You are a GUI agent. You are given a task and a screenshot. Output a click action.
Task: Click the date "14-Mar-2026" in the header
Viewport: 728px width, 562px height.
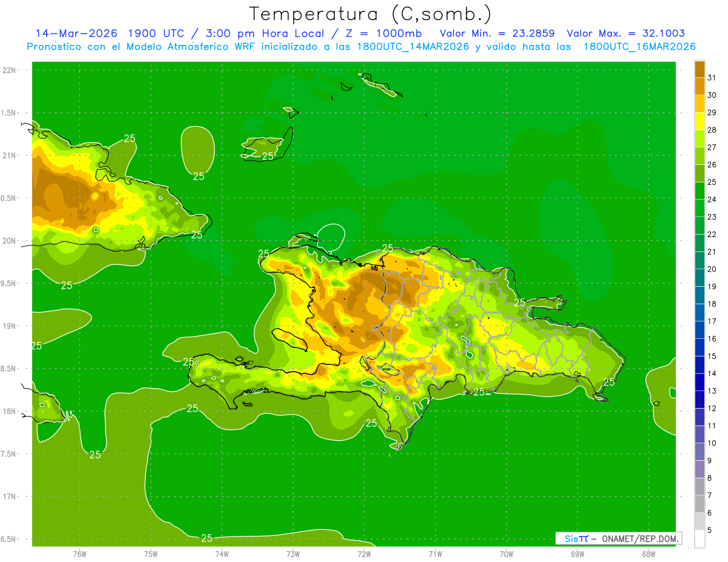point(76,33)
